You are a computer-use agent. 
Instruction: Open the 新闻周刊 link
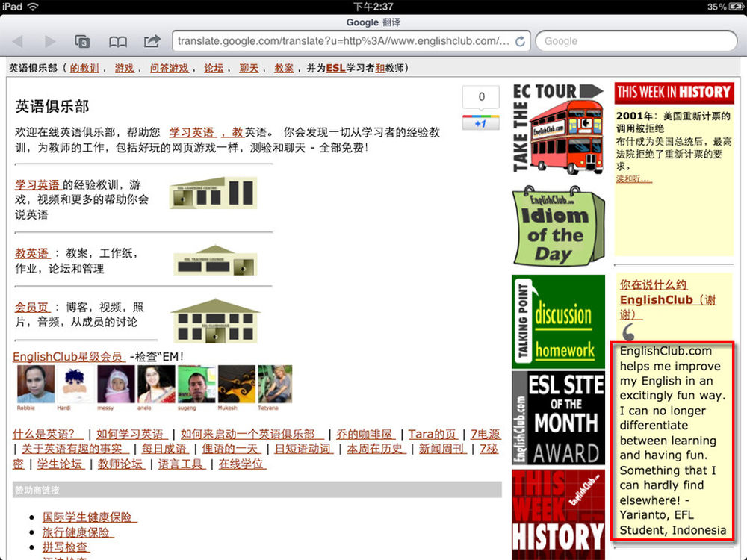click(x=441, y=449)
